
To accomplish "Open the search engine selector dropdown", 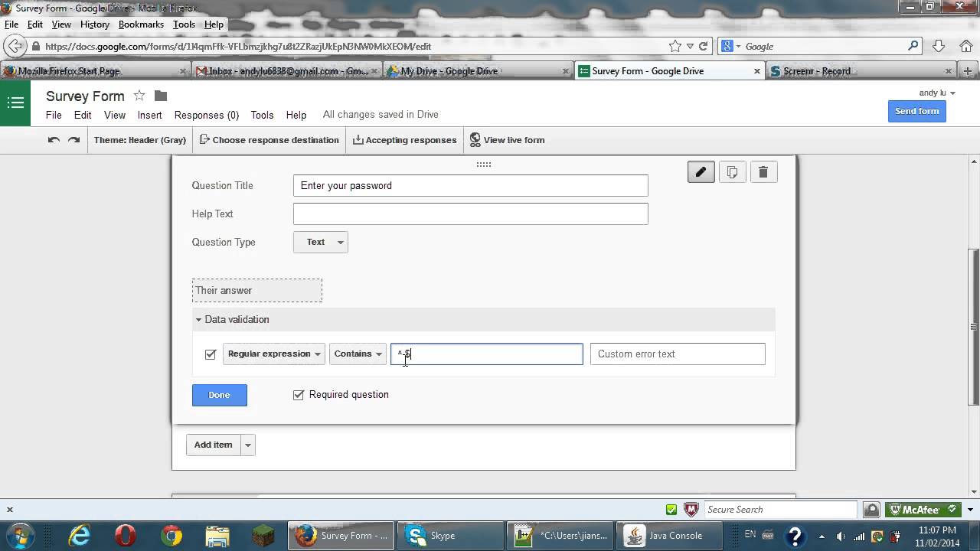I will [x=731, y=46].
